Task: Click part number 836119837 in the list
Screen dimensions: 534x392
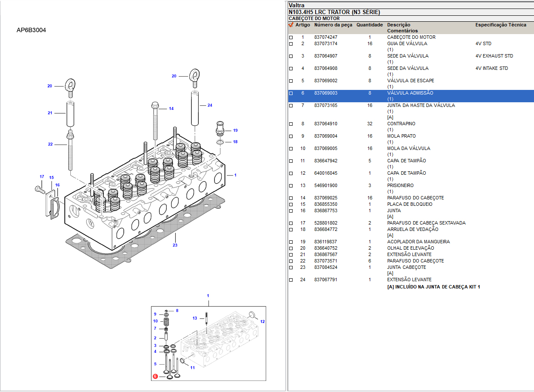Action: [x=325, y=242]
